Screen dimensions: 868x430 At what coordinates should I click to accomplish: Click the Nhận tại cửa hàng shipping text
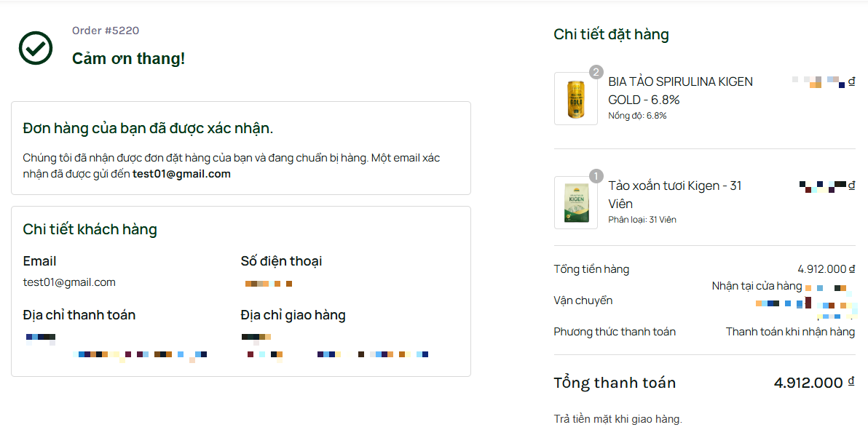tap(757, 286)
